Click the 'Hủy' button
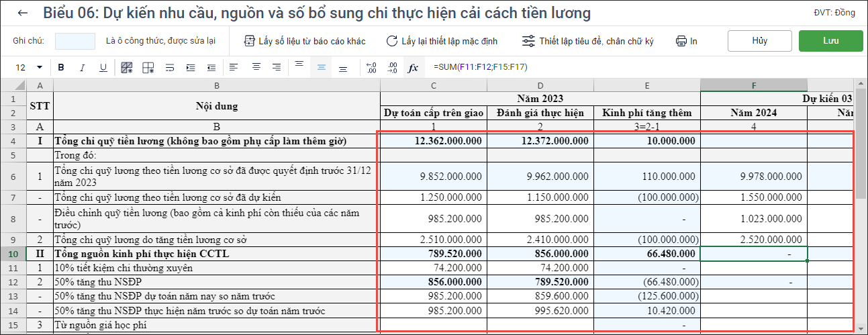868x335 pixels. coord(759,41)
